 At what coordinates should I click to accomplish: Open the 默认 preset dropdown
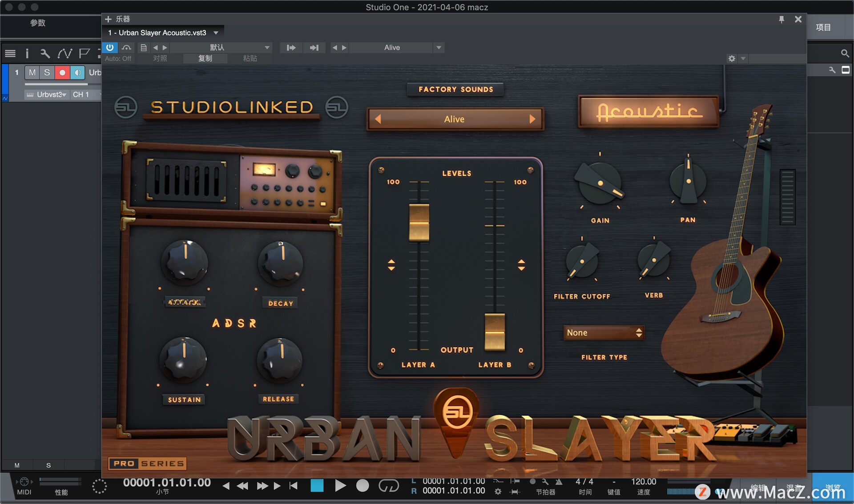pos(222,48)
